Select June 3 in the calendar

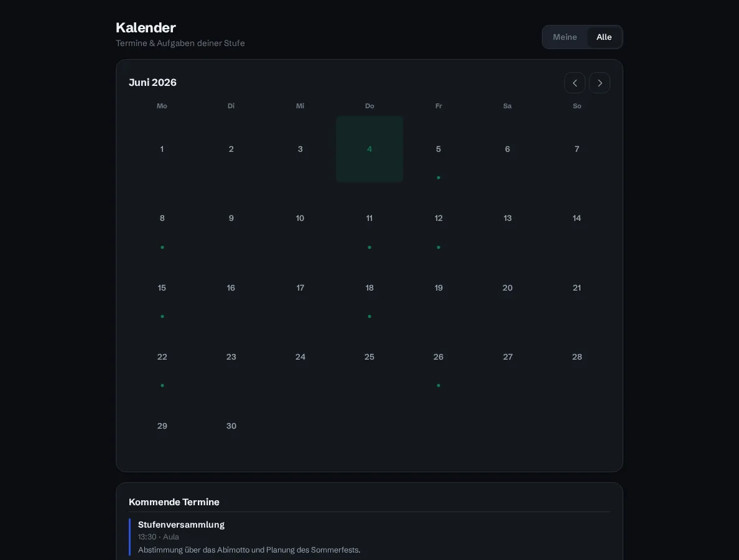coord(300,149)
